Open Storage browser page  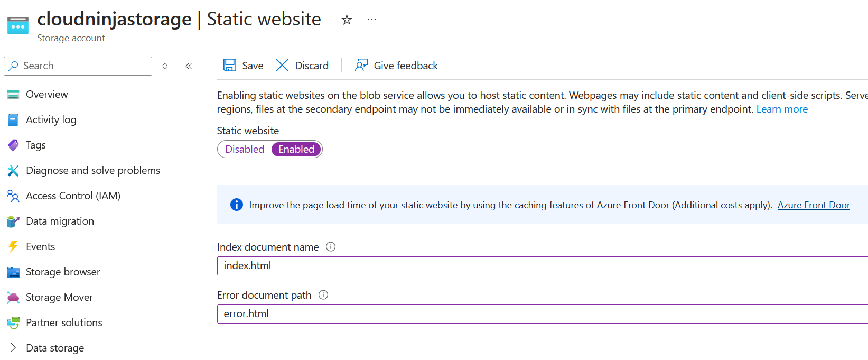[x=63, y=272]
